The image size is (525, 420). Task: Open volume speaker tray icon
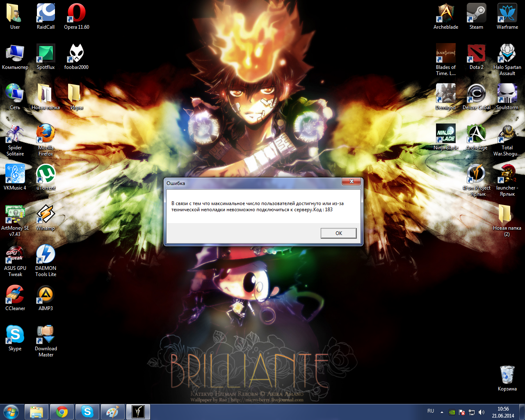coord(482,412)
